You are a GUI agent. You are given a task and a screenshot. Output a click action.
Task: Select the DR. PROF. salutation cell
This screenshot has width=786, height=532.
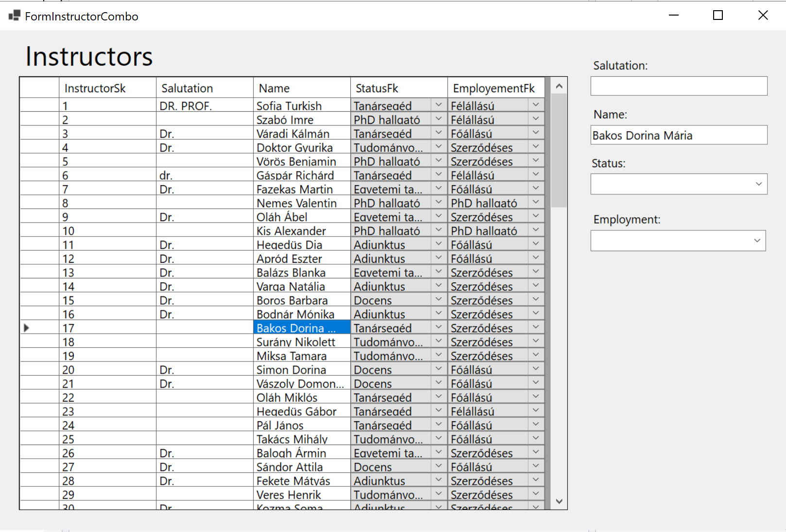click(x=205, y=106)
